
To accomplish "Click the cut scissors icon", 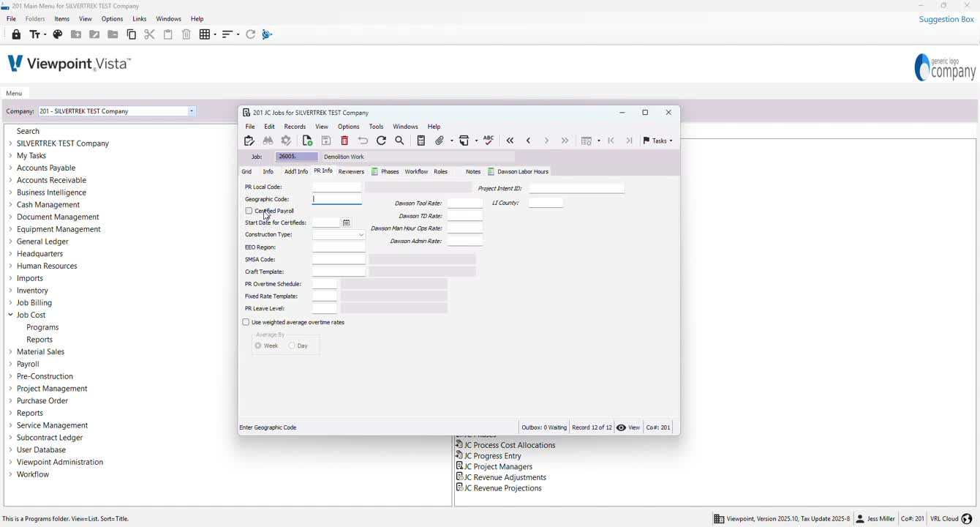I will [150, 34].
